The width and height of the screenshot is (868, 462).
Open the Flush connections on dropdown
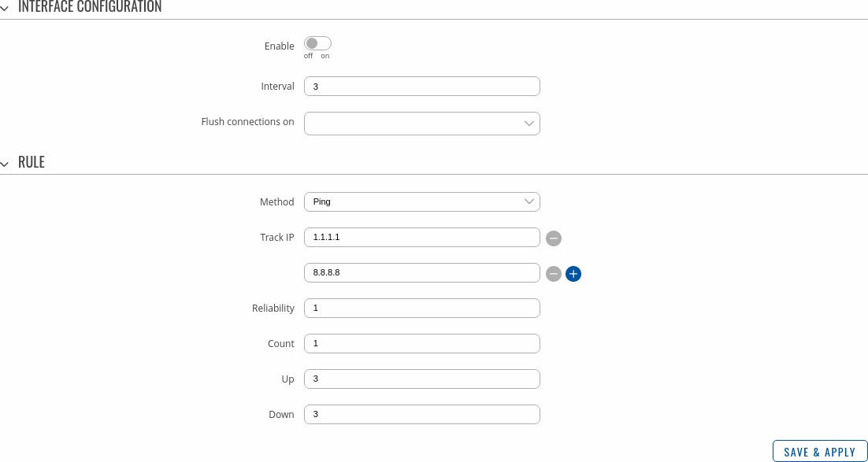(x=421, y=123)
